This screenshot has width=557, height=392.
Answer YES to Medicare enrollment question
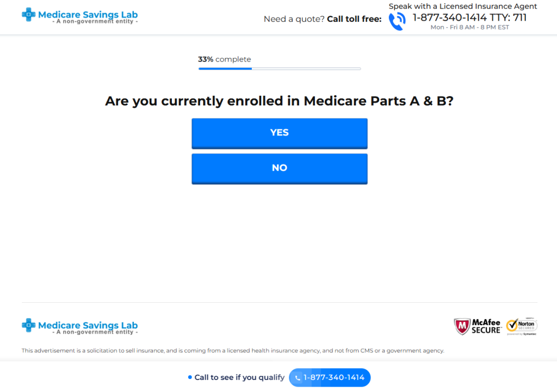[279, 133]
